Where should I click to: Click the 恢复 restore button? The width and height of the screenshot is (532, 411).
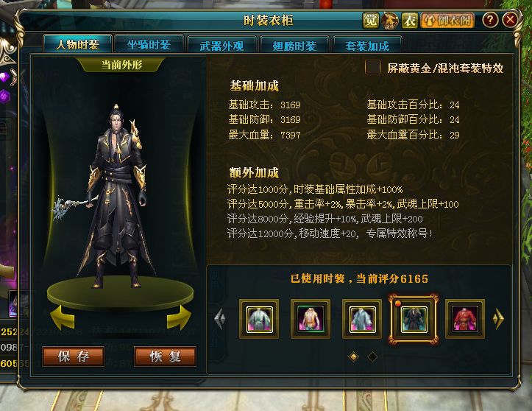166,356
